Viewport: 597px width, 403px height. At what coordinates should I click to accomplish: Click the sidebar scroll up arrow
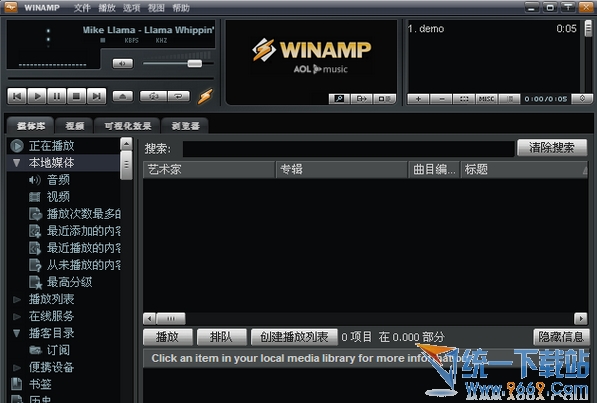click(x=126, y=144)
